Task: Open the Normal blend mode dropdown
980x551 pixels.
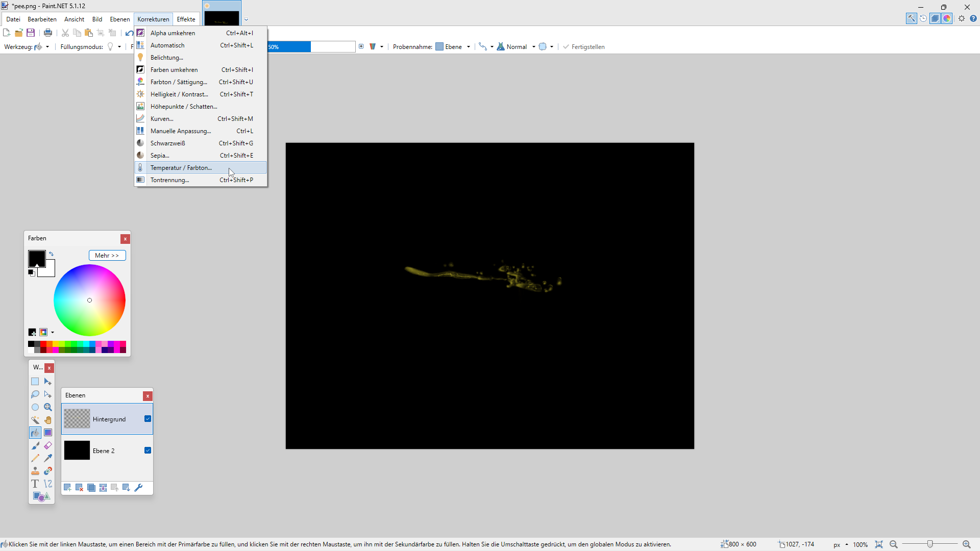Action: pos(516,46)
